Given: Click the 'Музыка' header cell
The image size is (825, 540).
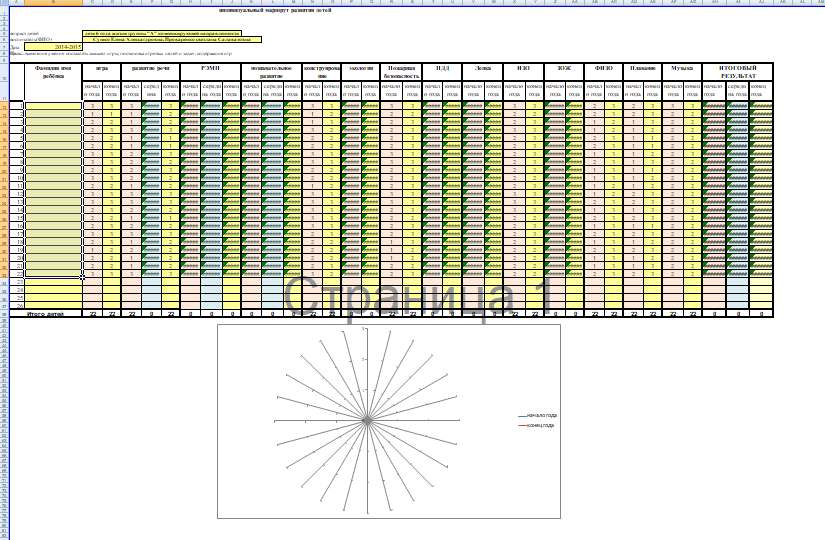Looking at the screenshot, I should (682, 68).
